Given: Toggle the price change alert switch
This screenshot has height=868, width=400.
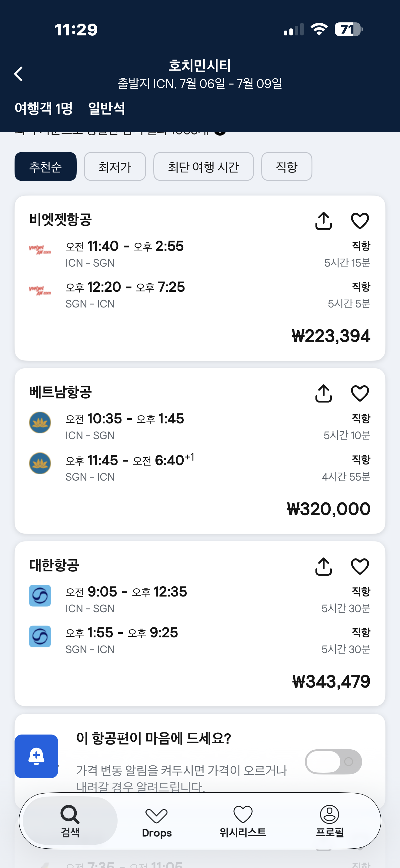Looking at the screenshot, I should [x=333, y=761].
